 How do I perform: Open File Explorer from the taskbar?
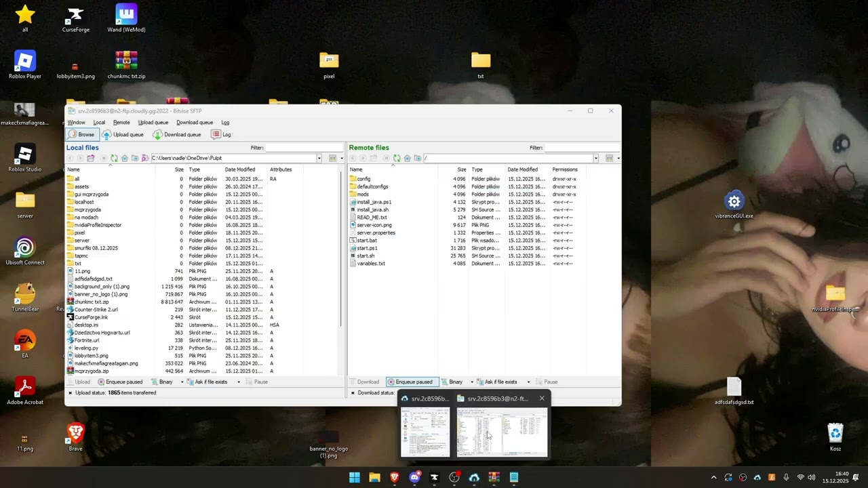coord(374,478)
